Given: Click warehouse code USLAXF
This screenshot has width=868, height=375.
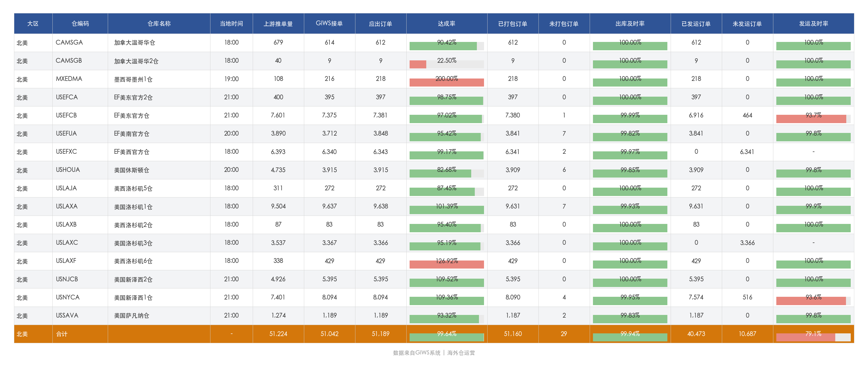Looking at the screenshot, I should (x=66, y=261).
